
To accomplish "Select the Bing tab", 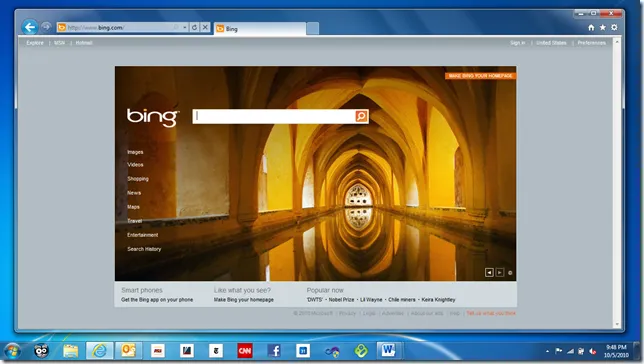I will point(260,29).
